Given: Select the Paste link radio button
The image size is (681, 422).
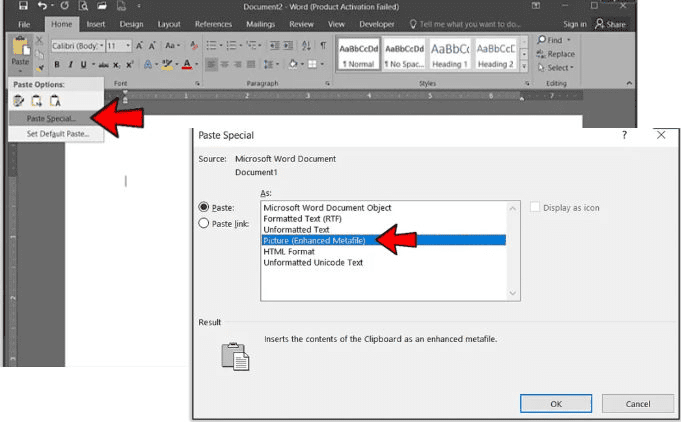Looking at the screenshot, I should pyautogui.click(x=205, y=224).
